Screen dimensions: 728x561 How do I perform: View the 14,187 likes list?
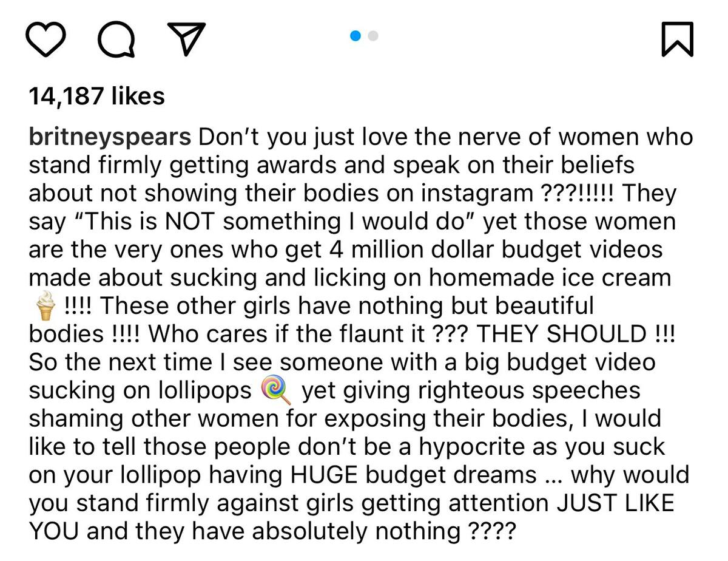[96, 96]
